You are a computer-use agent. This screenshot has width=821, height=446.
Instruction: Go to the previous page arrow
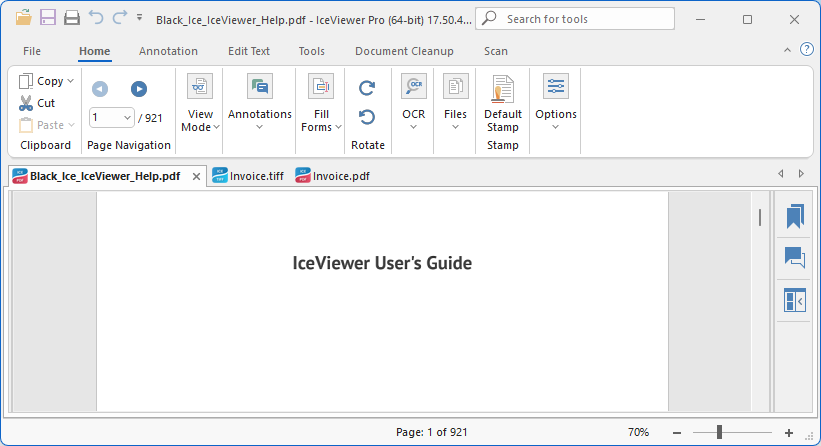point(100,89)
